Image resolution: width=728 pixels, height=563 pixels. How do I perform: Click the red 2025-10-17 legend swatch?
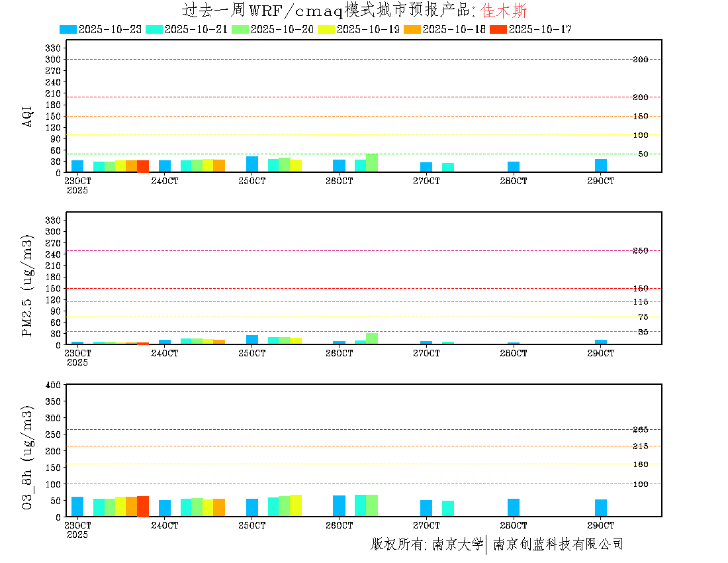[498, 29]
